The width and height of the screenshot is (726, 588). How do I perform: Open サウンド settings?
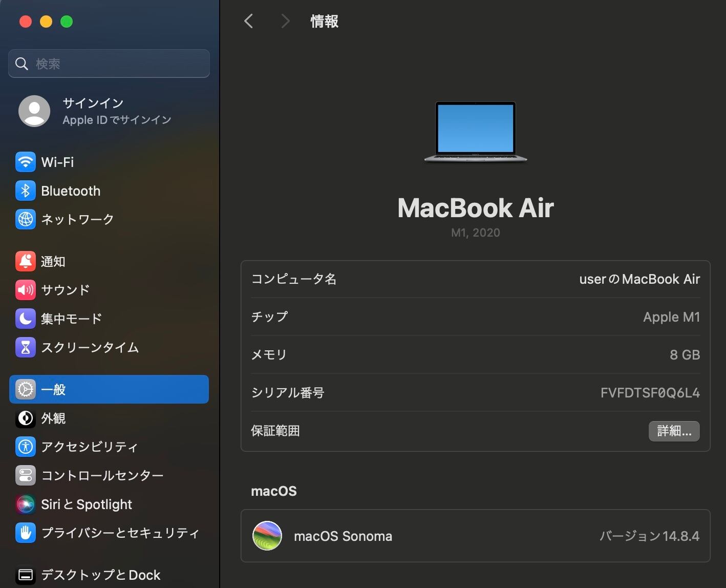coord(109,290)
